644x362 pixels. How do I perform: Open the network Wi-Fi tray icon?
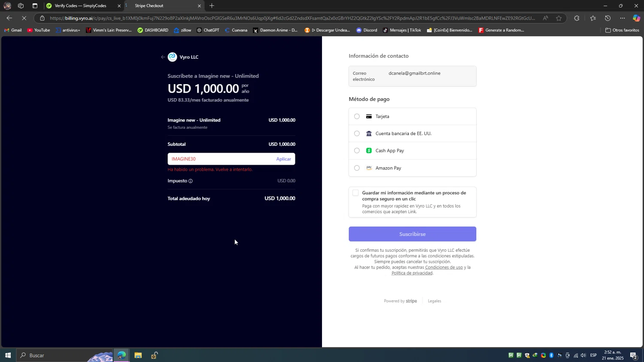coord(576,355)
